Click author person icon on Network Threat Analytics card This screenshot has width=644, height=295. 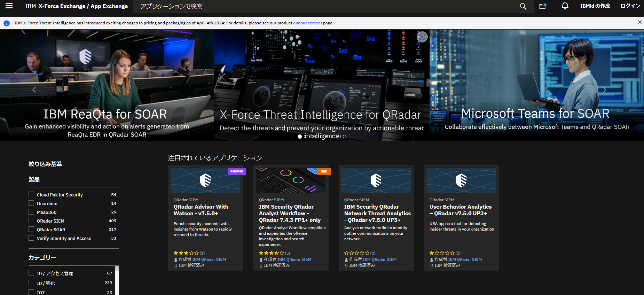(346, 260)
